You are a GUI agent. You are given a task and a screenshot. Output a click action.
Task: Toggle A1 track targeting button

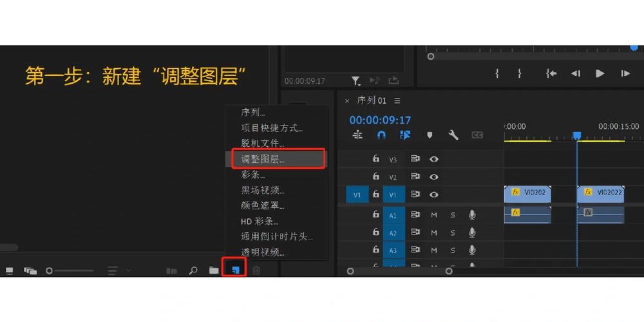pos(393,215)
